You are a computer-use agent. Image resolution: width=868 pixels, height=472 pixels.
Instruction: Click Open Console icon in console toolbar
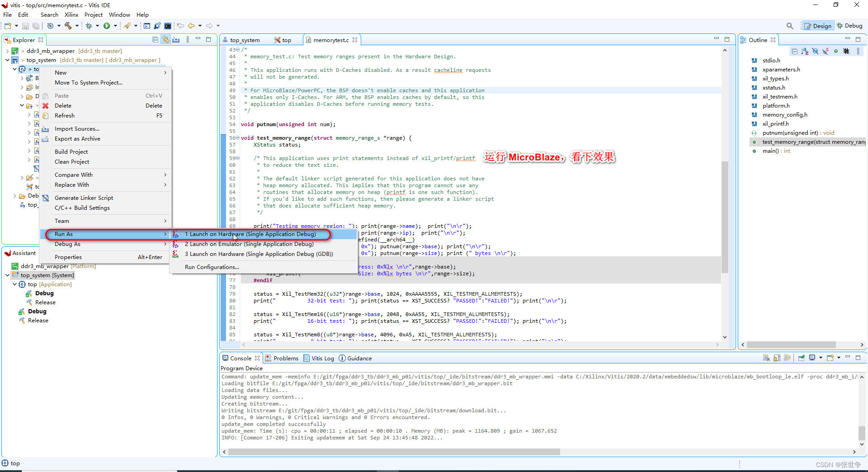click(830, 358)
